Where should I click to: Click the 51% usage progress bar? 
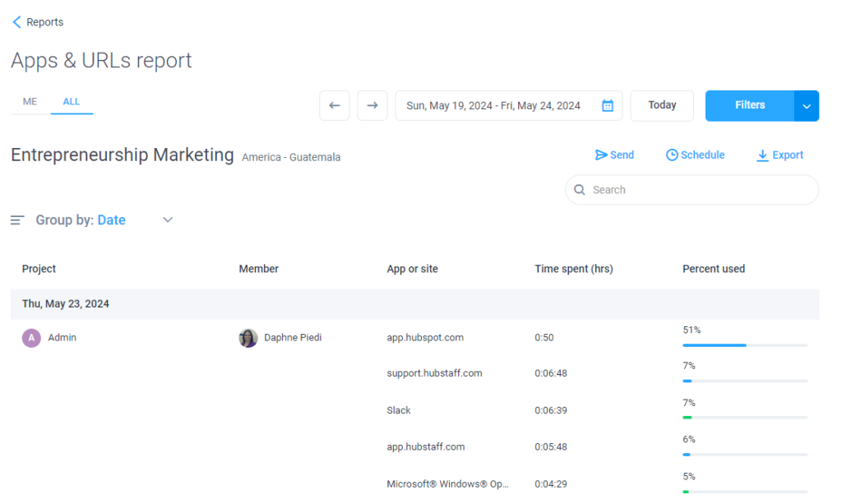pos(744,345)
